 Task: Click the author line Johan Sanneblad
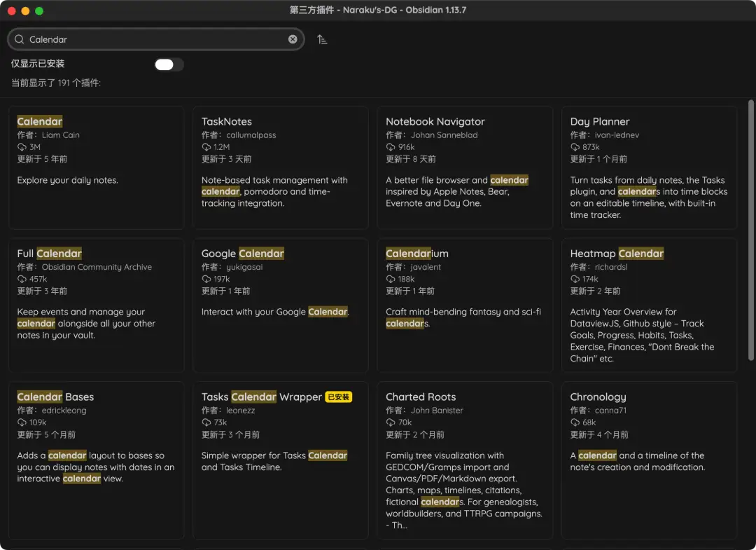coord(431,135)
